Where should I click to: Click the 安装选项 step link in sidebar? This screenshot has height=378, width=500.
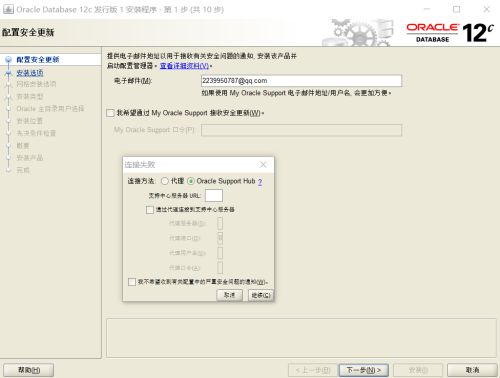coord(30,73)
